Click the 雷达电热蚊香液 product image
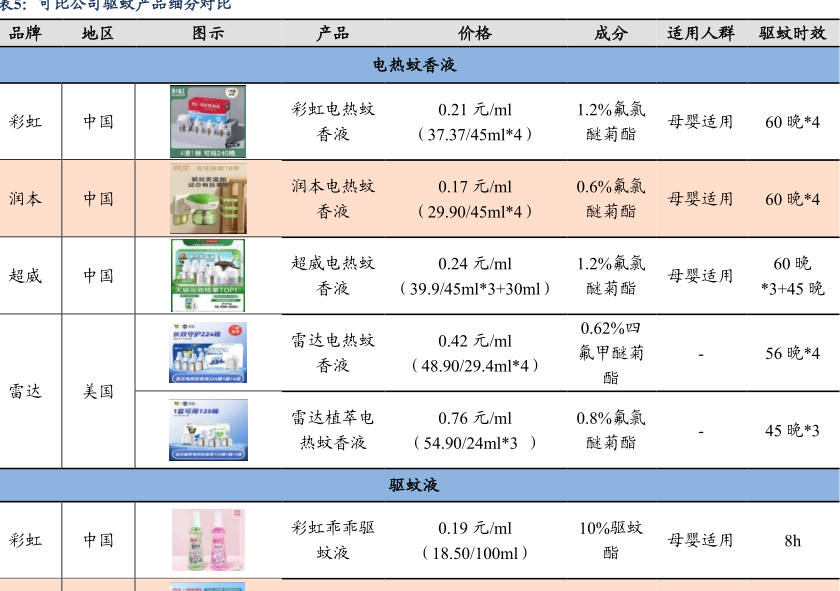Image resolution: width=840 pixels, height=591 pixels. (208, 353)
